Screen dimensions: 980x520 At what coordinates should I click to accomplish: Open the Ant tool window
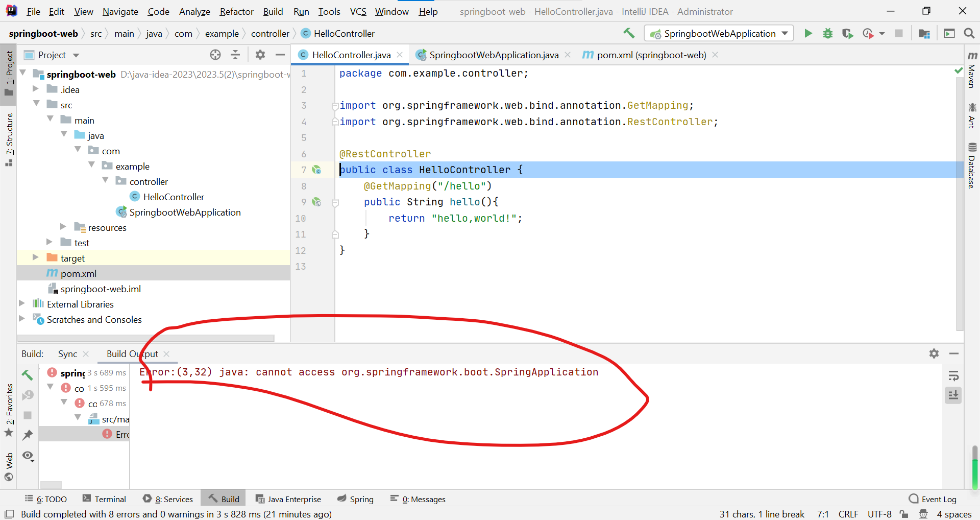click(972, 115)
